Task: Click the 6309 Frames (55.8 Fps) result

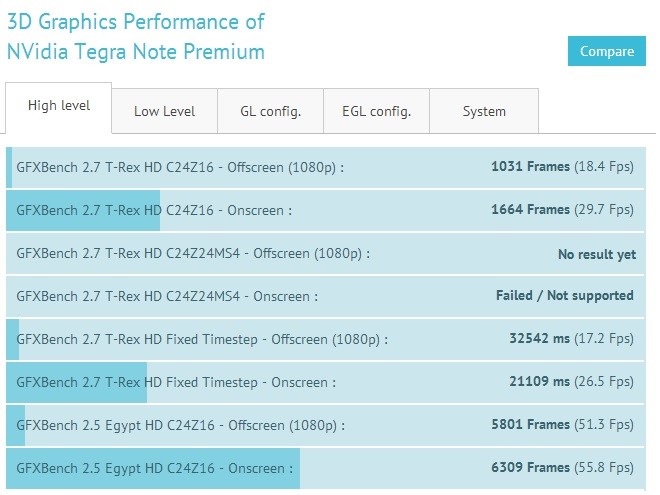Action: (x=562, y=467)
